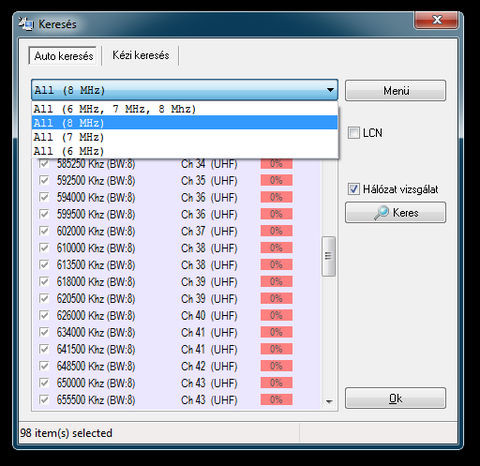This screenshot has width=480, height=466.
Task: Pick All (7 MHz) from the list
Action: [185, 137]
